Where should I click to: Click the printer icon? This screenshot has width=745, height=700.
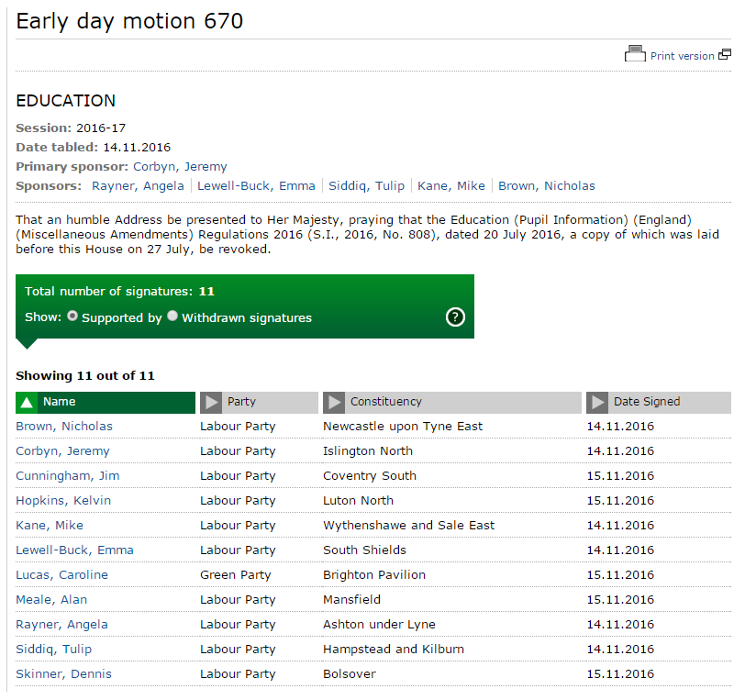click(635, 54)
